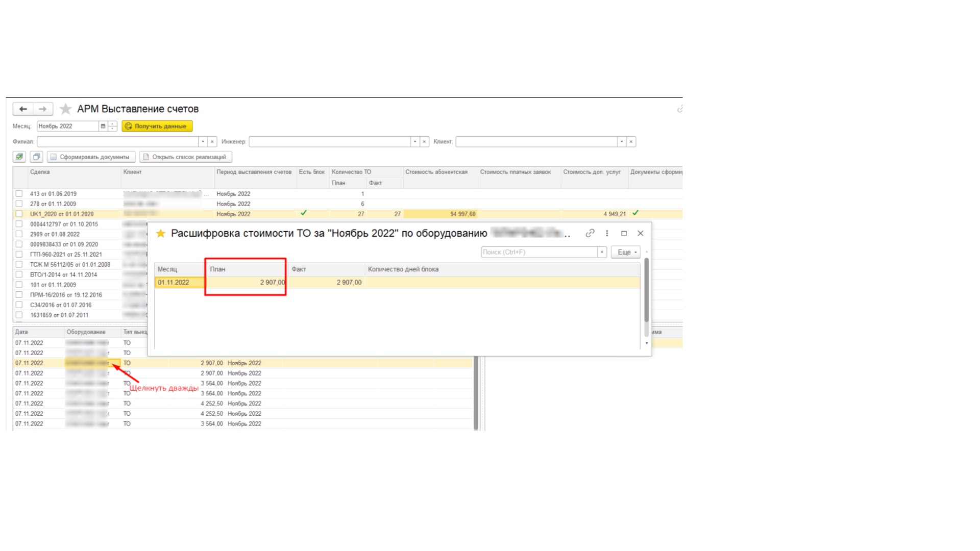Click Открыть список реализаций button
Viewport: 980px width, 551px height.
pos(186,157)
